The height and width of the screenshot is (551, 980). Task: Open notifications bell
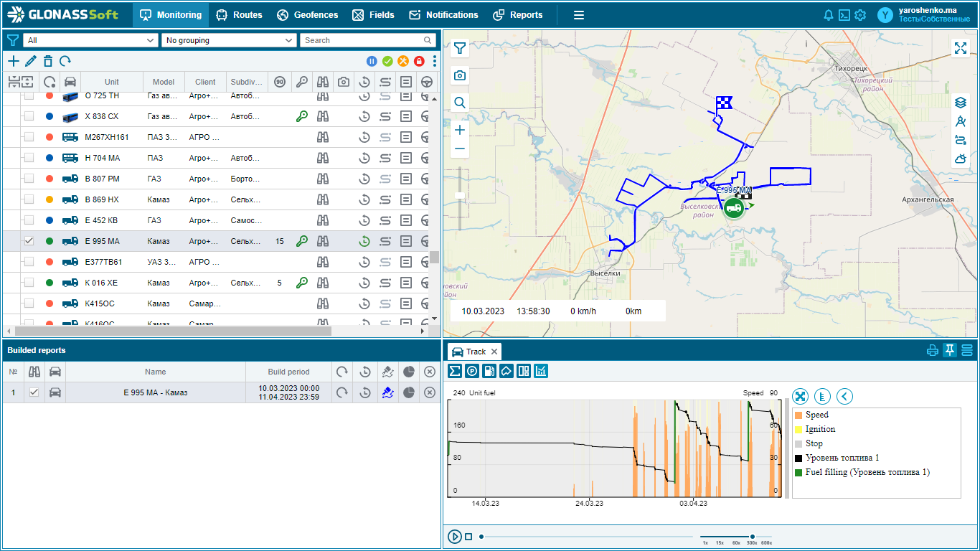tap(829, 15)
